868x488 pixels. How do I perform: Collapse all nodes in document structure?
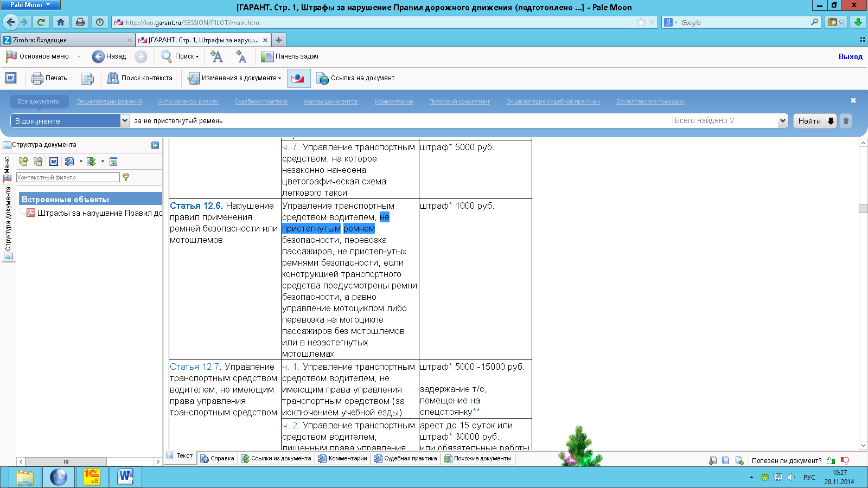pyautogui.click(x=38, y=162)
